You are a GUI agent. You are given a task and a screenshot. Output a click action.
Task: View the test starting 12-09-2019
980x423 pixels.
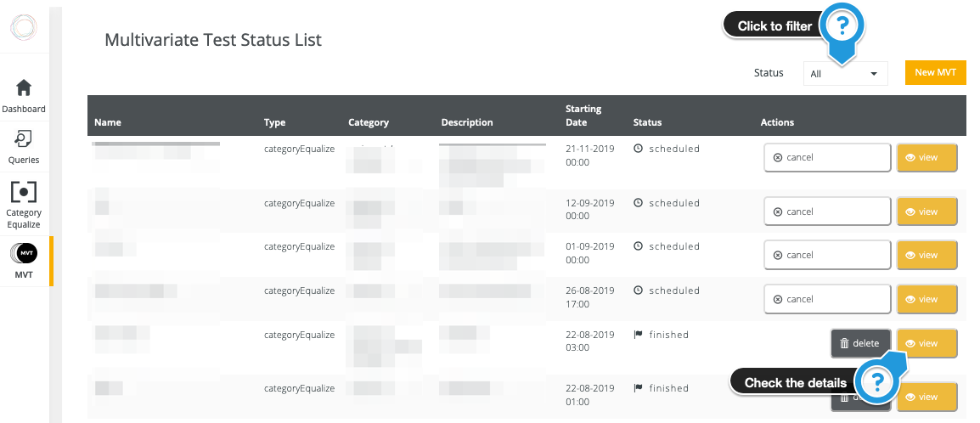click(x=926, y=211)
